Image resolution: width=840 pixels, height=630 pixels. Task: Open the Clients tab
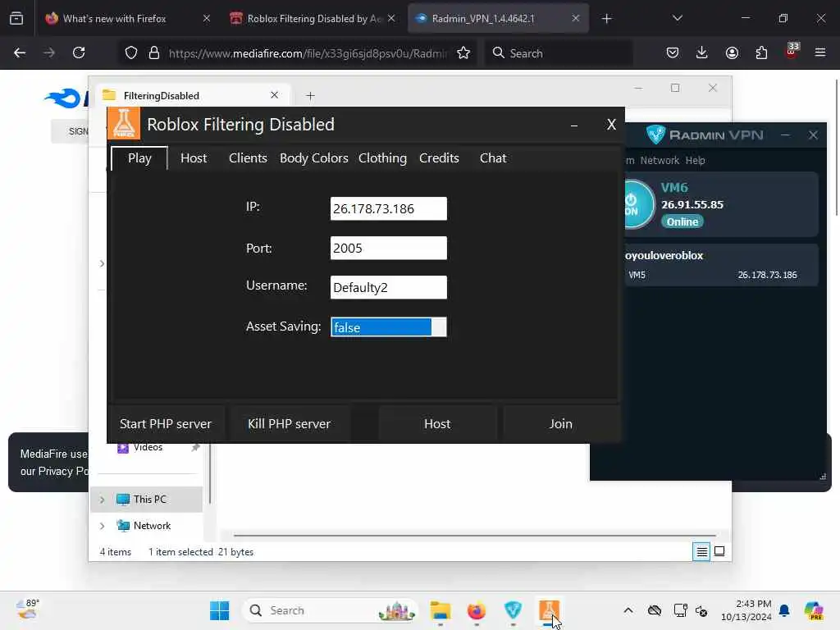pos(248,158)
